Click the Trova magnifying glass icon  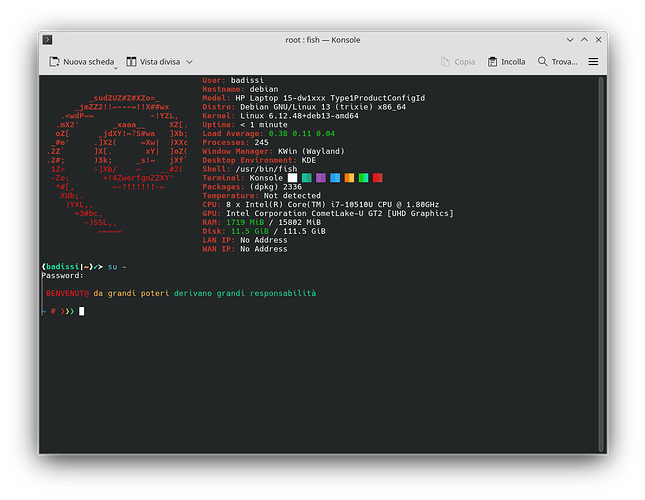coord(542,62)
